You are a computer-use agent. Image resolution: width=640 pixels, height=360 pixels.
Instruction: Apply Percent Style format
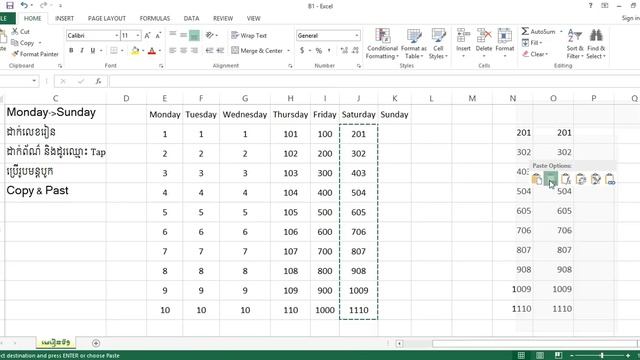pyautogui.click(x=318, y=51)
